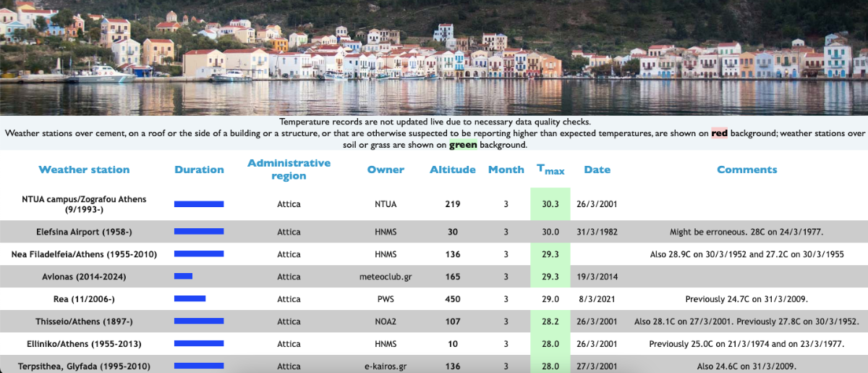This screenshot has width=868, height=373.
Task: Click comment starting 'Also 28.9C on 30/3/1952'
Action: (x=747, y=254)
